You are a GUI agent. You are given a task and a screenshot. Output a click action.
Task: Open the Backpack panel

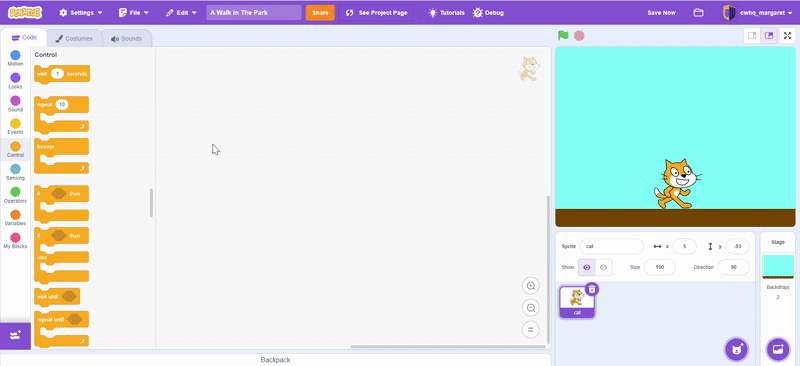point(275,360)
